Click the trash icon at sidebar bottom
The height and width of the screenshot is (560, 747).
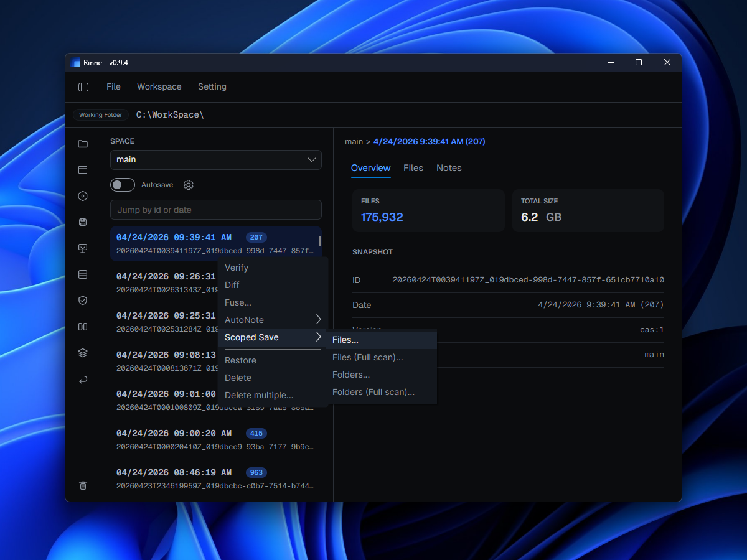click(x=83, y=485)
